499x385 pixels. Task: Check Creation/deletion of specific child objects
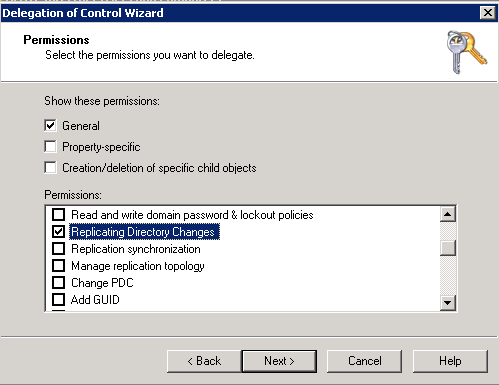[50, 168]
